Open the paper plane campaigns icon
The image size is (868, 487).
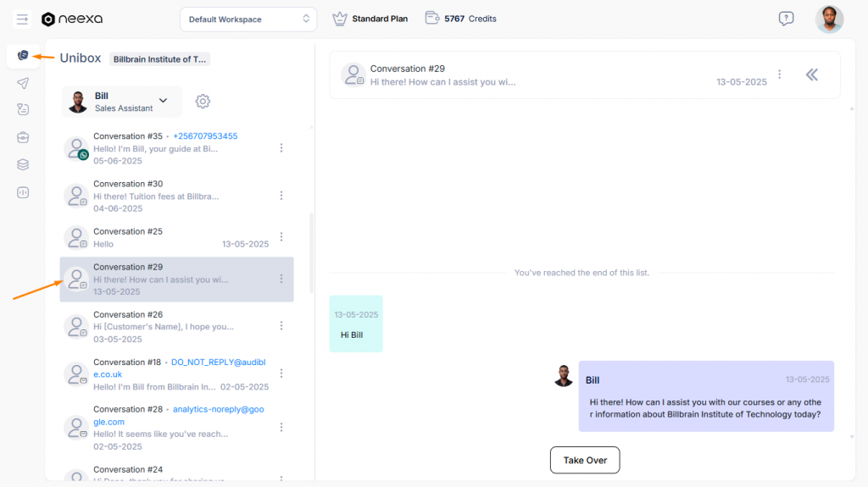click(23, 83)
